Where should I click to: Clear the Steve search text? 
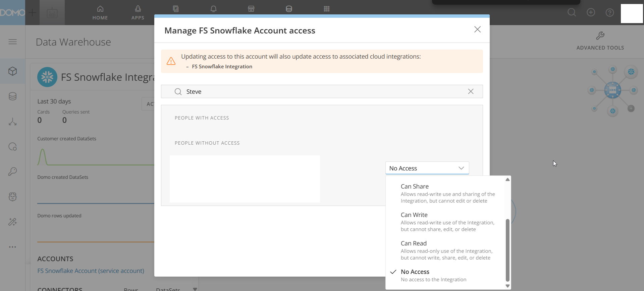(471, 91)
